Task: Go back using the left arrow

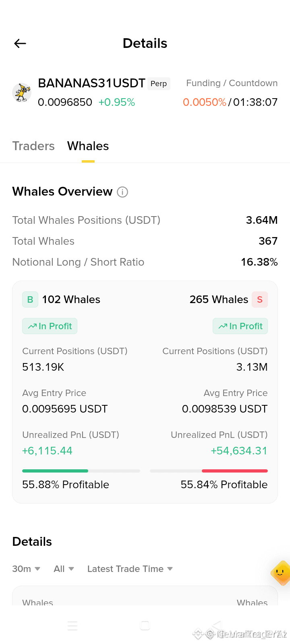Action: pyautogui.click(x=20, y=43)
